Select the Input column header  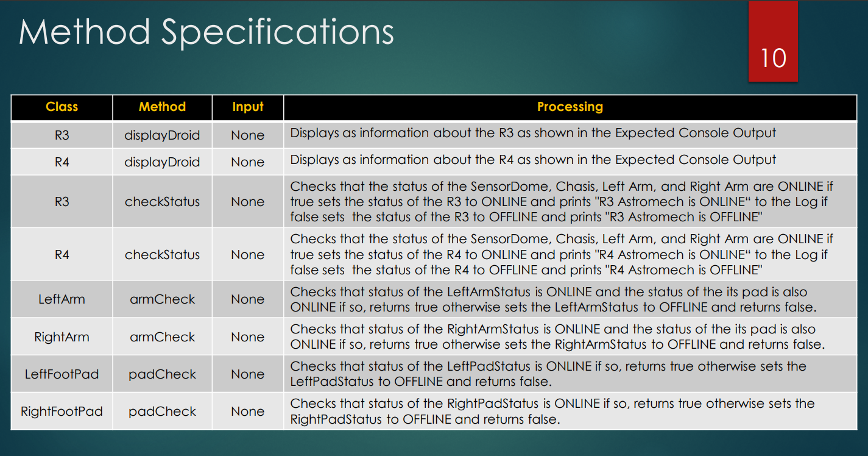point(247,107)
